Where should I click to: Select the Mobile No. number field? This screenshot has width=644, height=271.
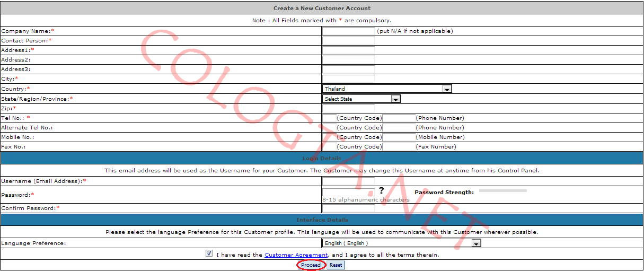(399, 137)
